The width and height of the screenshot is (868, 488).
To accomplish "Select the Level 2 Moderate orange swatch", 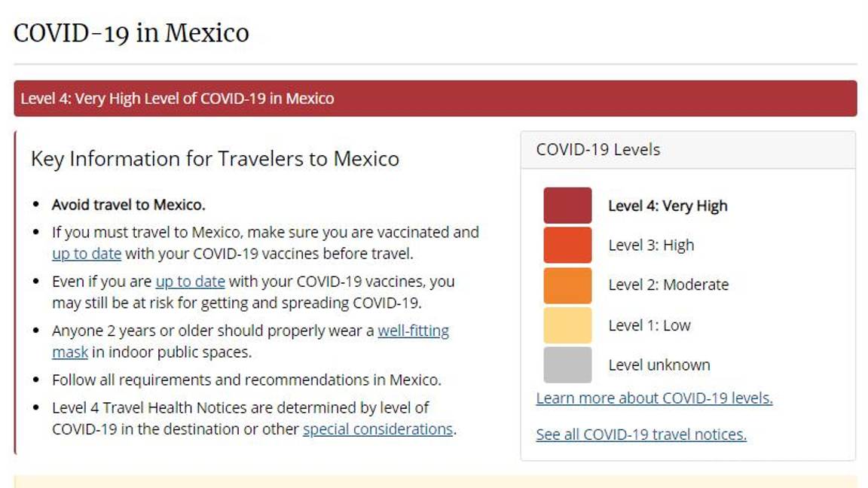I will pos(567,285).
